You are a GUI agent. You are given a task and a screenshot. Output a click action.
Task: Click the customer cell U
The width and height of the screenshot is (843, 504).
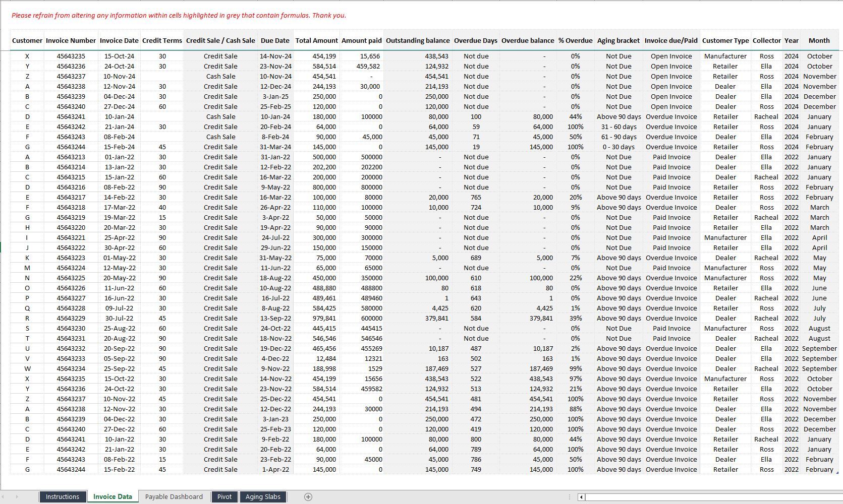point(27,348)
